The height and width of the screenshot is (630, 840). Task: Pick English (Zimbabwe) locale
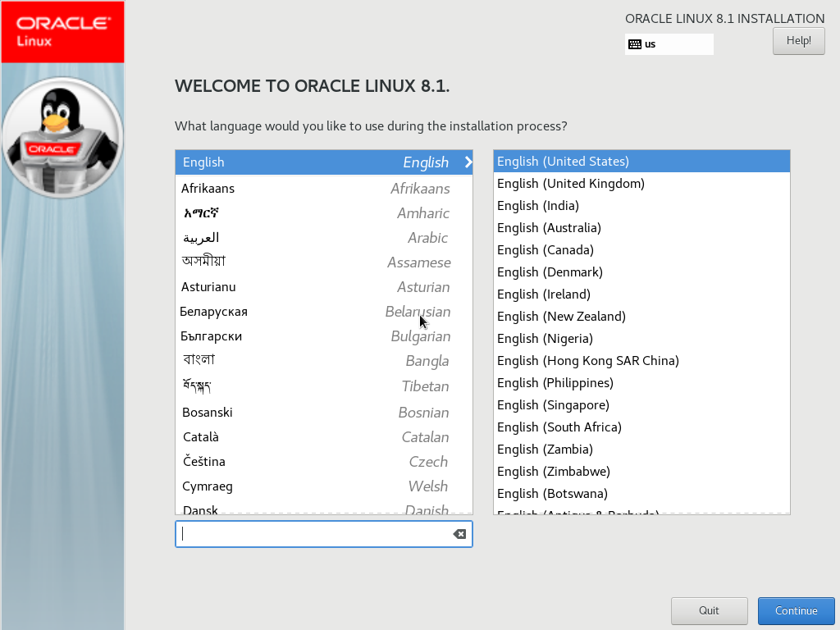(641, 472)
